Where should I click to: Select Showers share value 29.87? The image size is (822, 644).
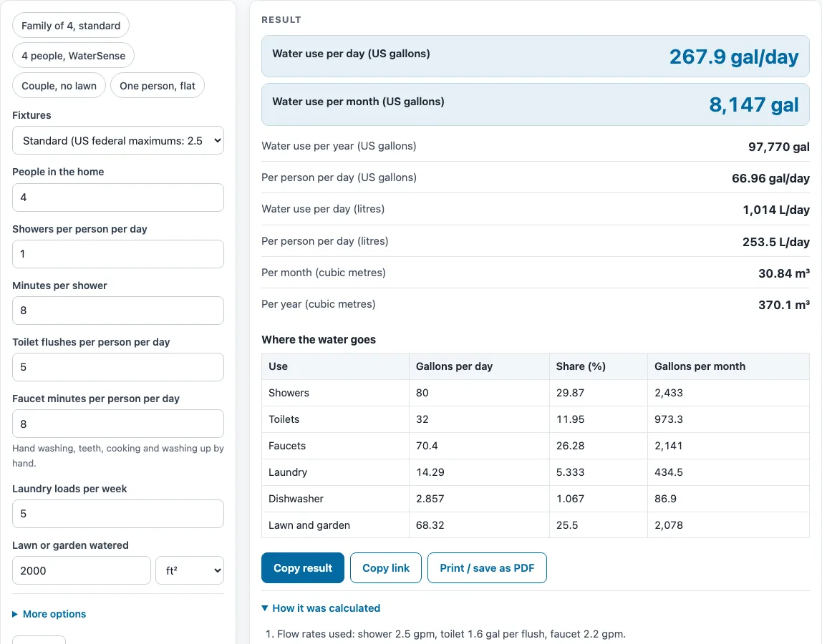(x=571, y=392)
